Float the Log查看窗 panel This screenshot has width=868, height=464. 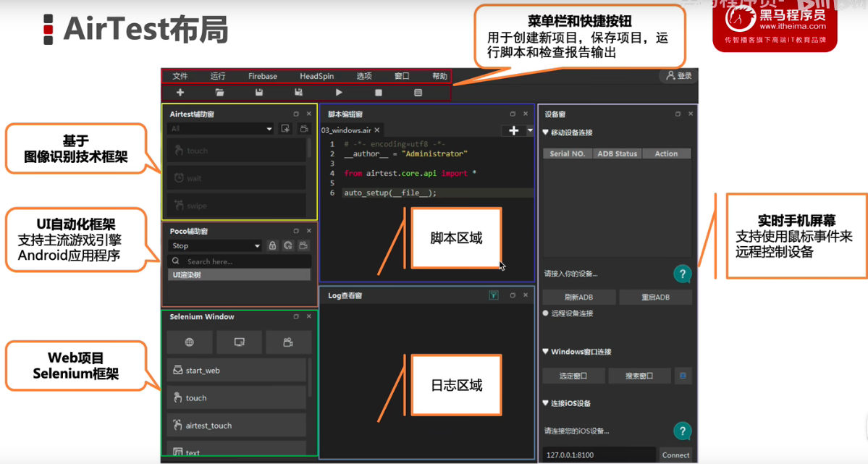point(513,295)
